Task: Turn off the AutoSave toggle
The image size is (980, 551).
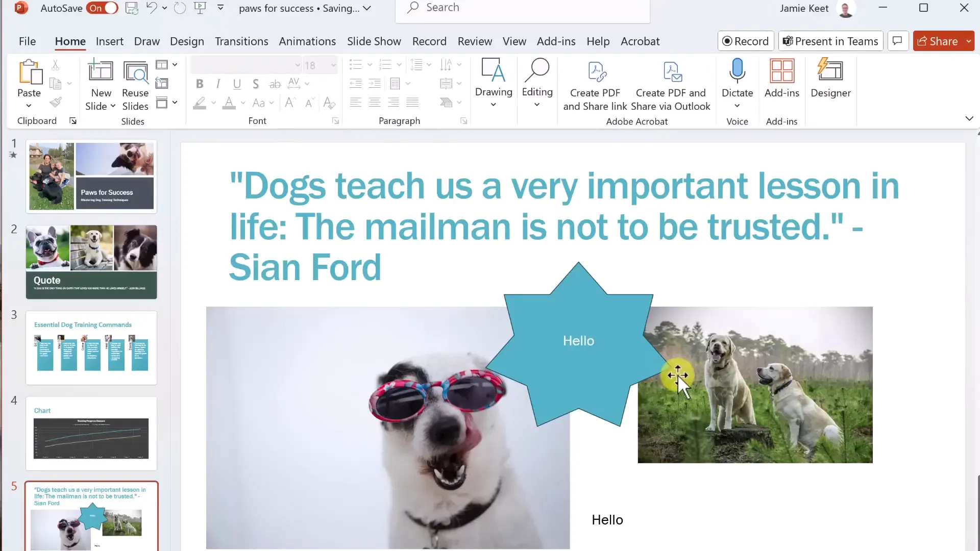Action: [103, 8]
